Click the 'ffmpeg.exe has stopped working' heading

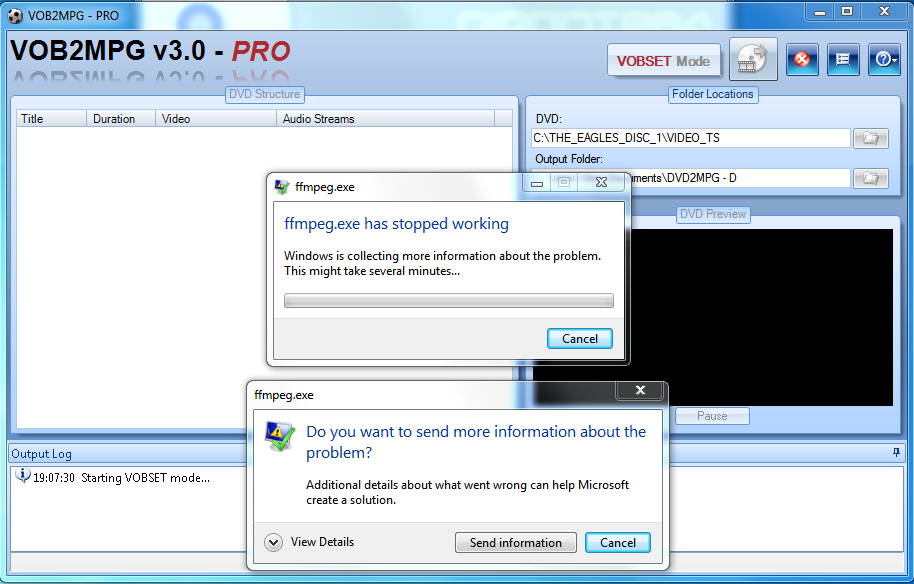tap(396, 224)
